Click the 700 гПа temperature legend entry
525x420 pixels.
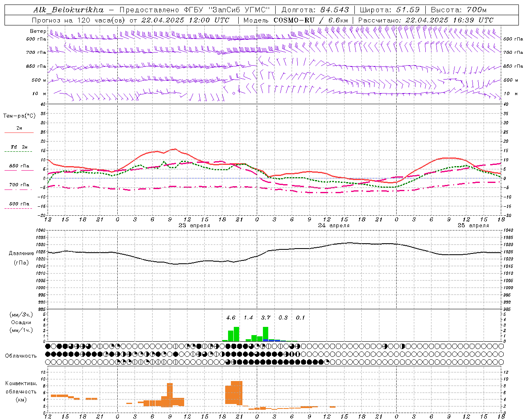pos(19,185)
